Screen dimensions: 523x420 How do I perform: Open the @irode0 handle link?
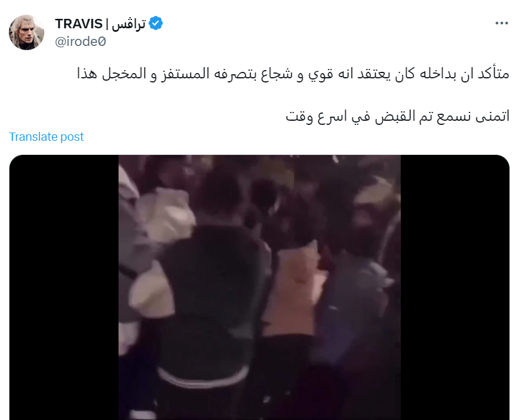[80, 42]
